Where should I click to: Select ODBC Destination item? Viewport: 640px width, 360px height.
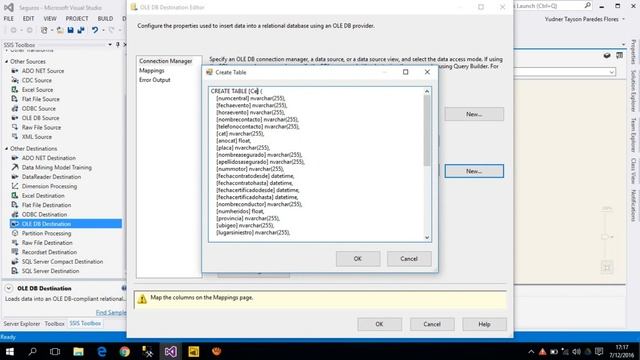(x=44, y=214)
